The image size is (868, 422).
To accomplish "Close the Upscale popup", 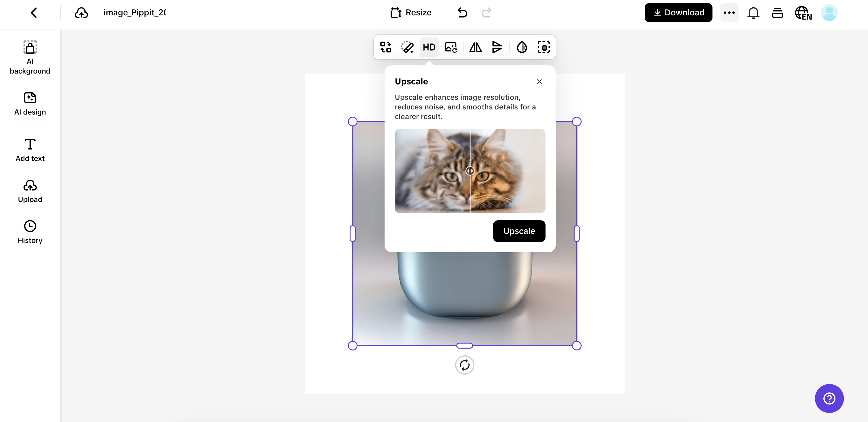I will click(x=539, y=82).
